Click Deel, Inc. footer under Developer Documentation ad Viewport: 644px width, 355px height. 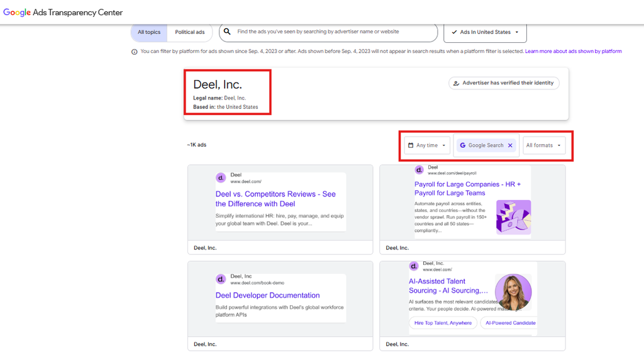(205, 344)
